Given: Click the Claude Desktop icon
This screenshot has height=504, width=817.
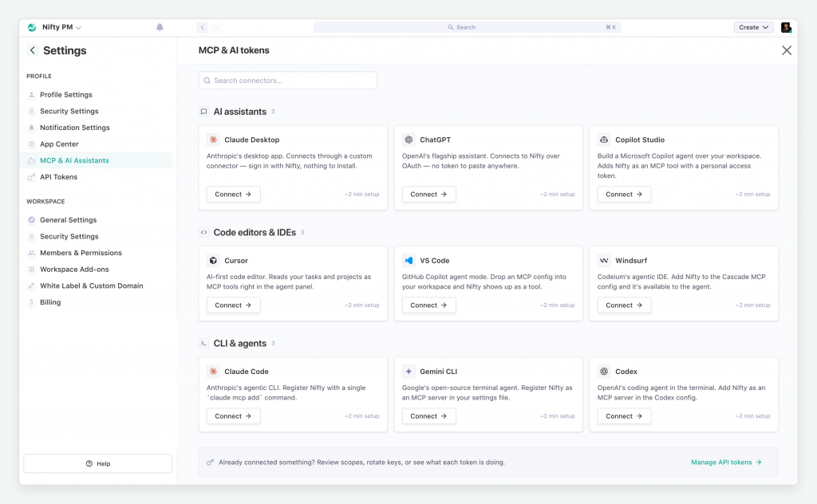Looking at the screenshot, I should (x=213, y=140).
